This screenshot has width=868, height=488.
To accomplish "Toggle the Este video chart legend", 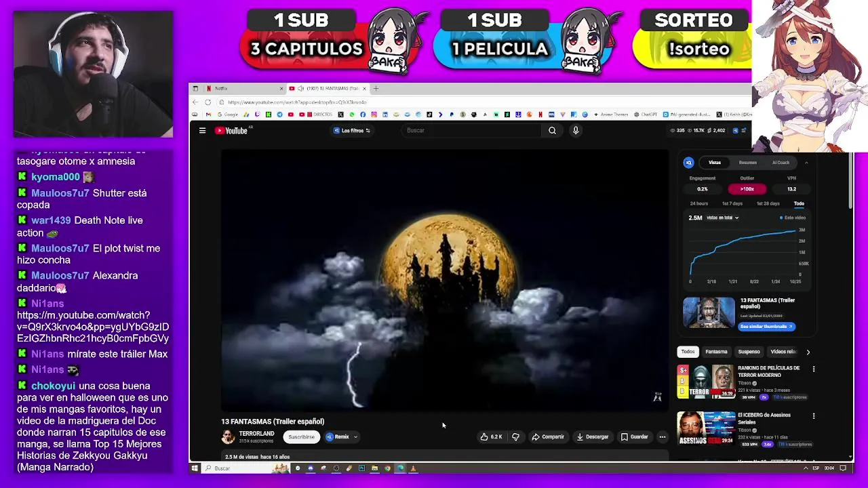I will coord(793,218).
